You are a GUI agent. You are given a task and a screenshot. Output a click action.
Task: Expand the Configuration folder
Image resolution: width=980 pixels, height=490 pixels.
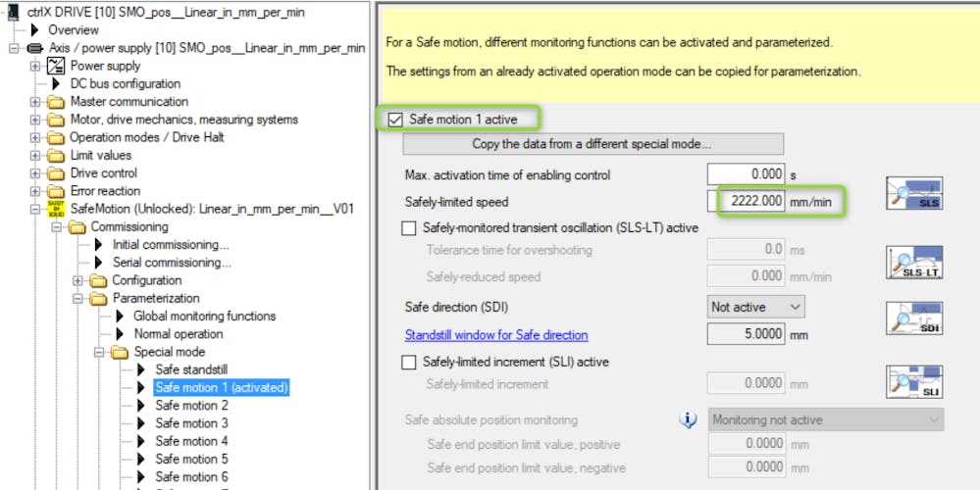[77, 280]
